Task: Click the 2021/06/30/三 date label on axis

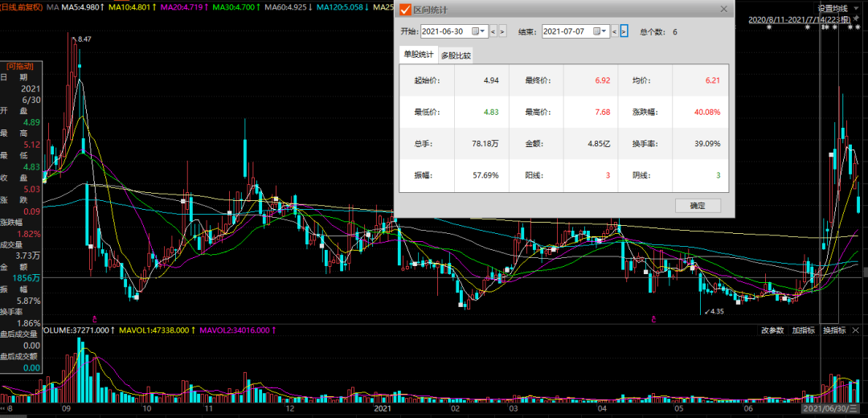Action: 829,408
